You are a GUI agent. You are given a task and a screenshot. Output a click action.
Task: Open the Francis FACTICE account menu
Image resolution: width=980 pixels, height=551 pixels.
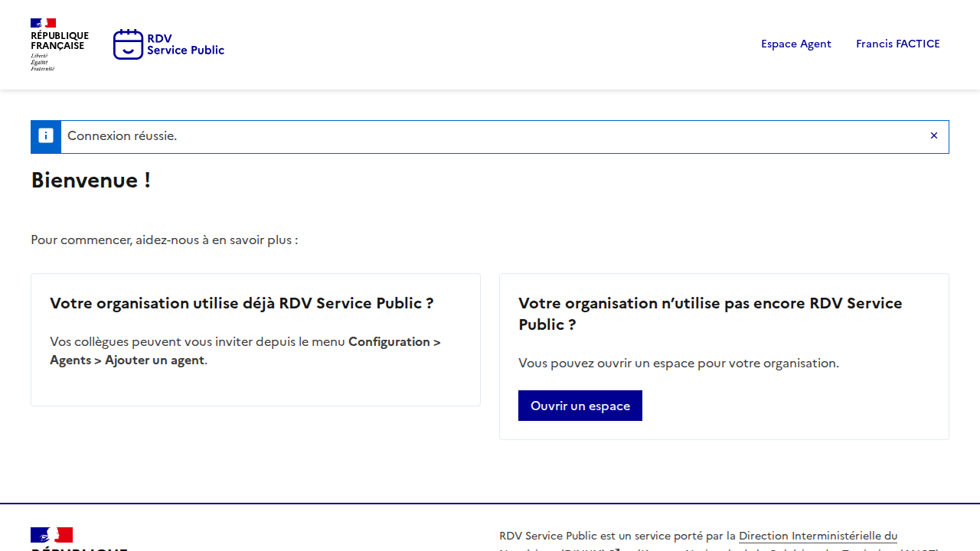[x=897, y=44]
